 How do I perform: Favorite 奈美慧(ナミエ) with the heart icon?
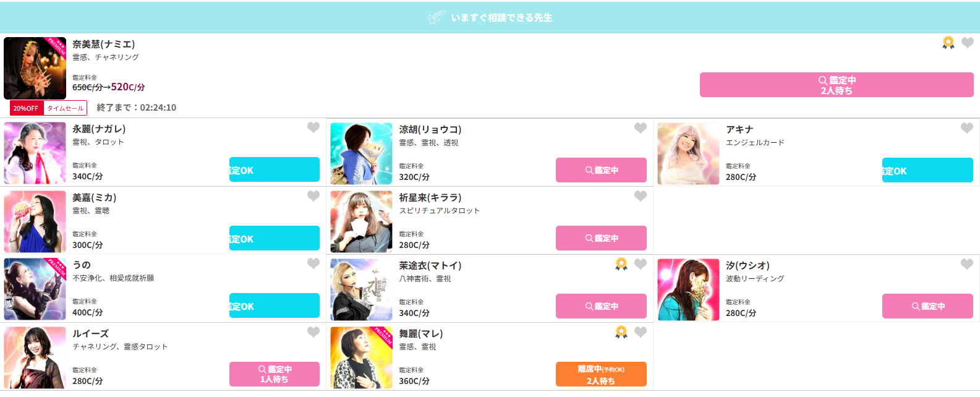968,43
